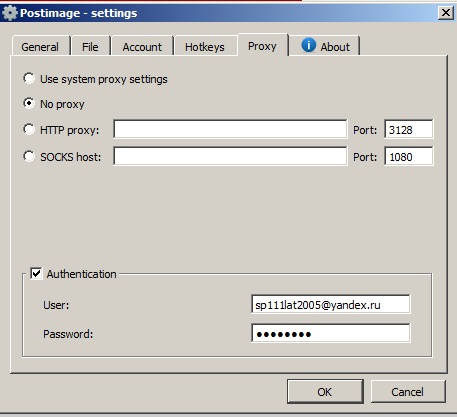457x417 pixels.
Task: Open the File tab
Action: pyautogui.click(x=90, y=47)
